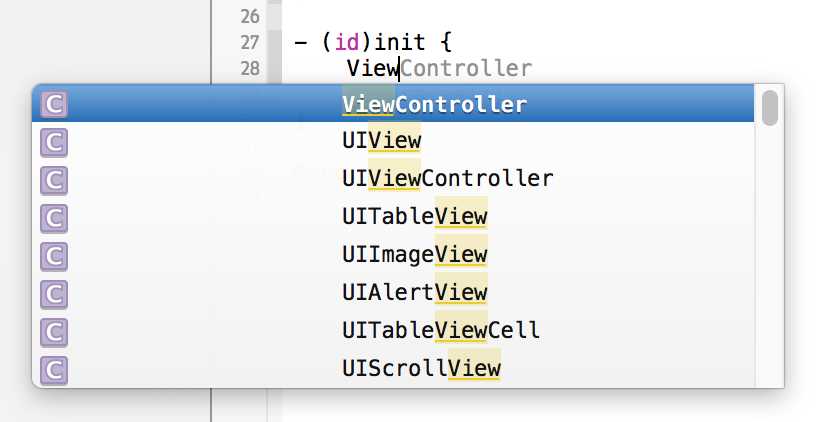Screen dimensions: 816x422
Task: Select UITableView from suggestions
Action: point(393,217)
